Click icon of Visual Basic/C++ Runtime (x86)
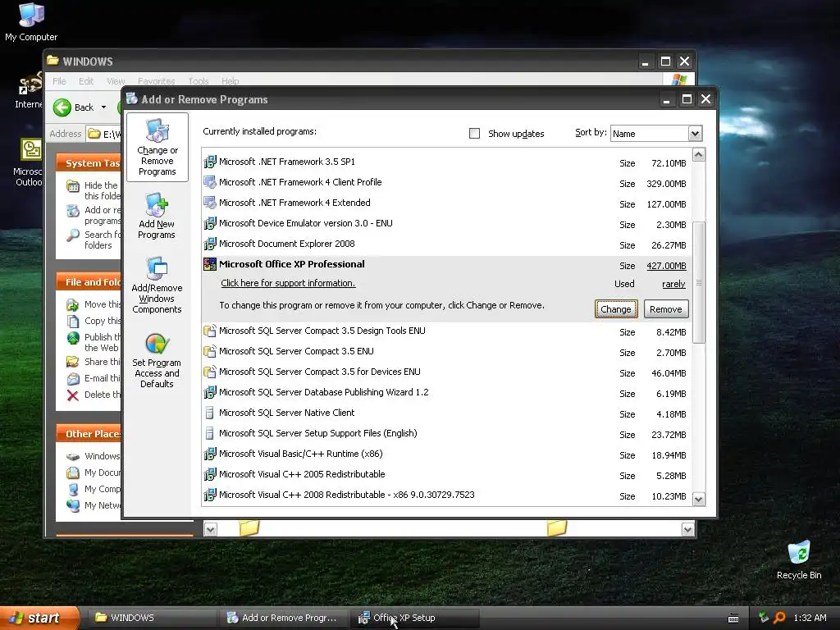The image size is (840, 630). (210, 454)
